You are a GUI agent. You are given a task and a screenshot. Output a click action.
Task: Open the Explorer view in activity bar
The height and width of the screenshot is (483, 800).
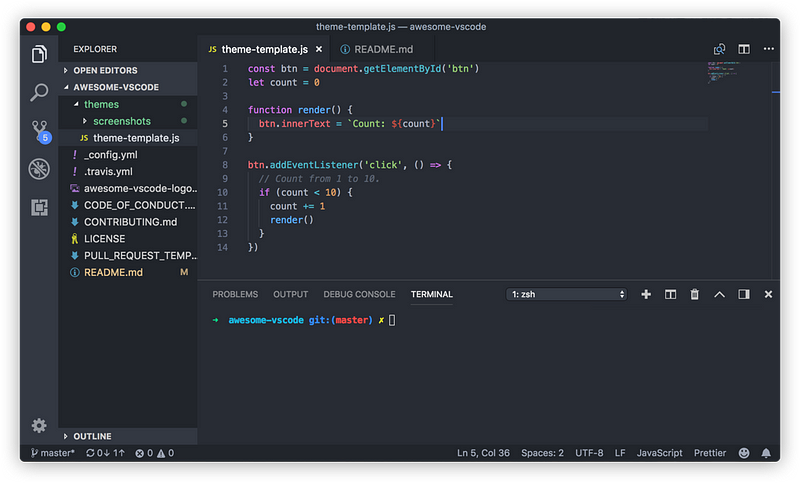click(39, 54)
